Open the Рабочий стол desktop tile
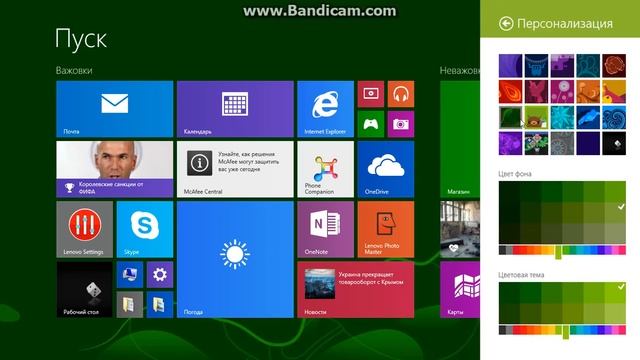Viewport: 640px width, 360px height. pyautogui.click(x=84, y=290)
